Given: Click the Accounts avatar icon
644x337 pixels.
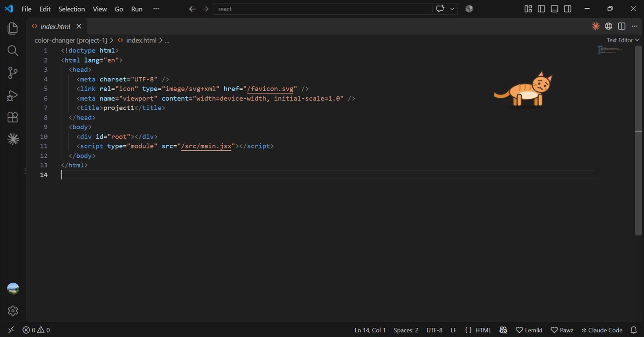Looking at the screenshot, I should 13,289.
